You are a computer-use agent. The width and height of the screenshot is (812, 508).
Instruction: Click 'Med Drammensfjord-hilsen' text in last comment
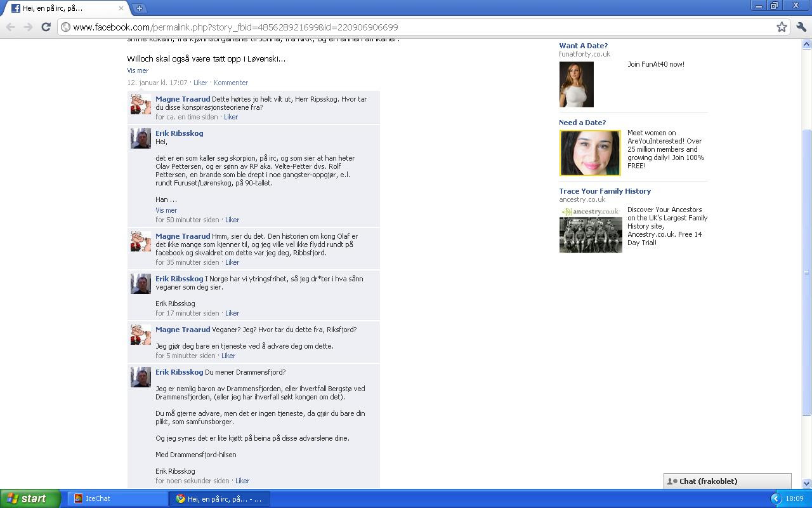click(x=196, y=455)
